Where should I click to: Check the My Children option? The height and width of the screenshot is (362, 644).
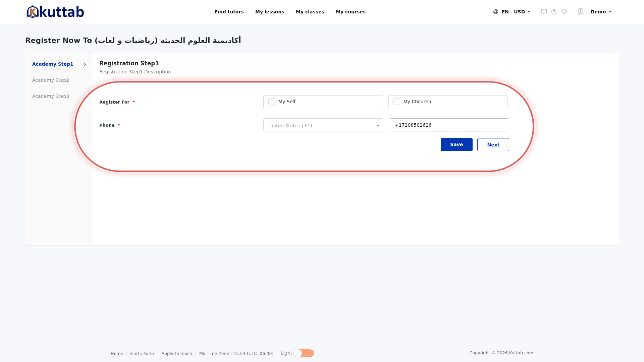tap(397, 102)
